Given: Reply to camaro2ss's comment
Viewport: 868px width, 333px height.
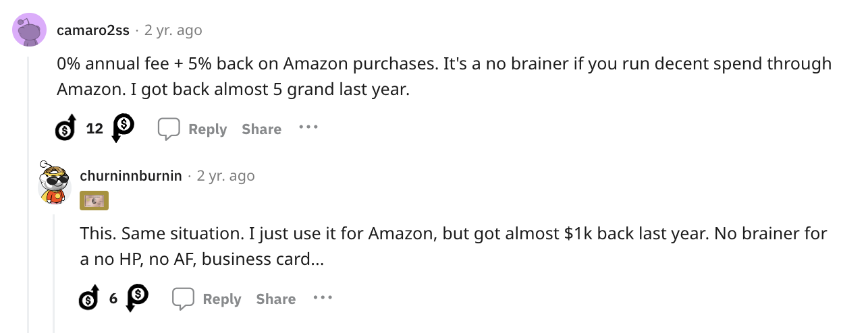Looking at the screenshot, I should tap(192, 129).
